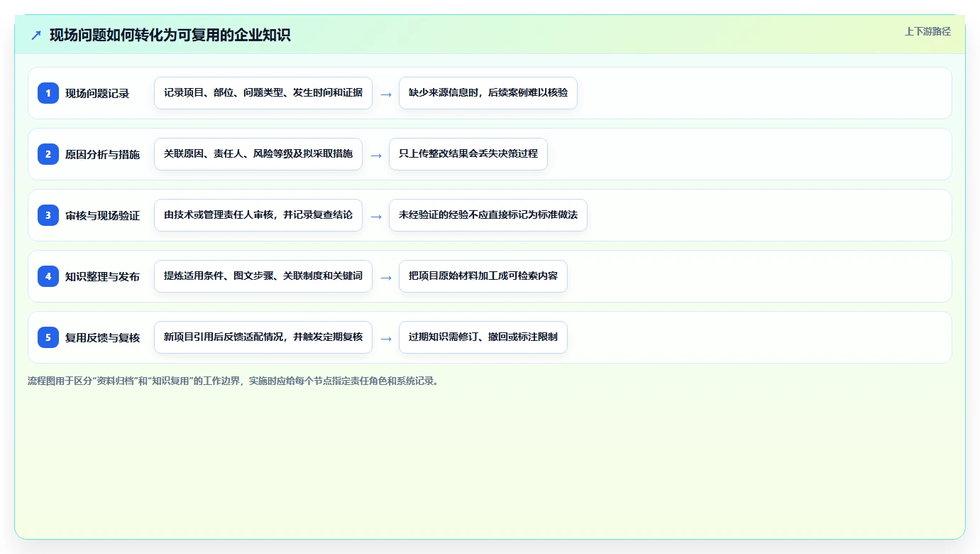Click the box 未经验证的经验不应直接标记为标准做法
The height and width of the screenshot is (554, 980).
[488, 215]
